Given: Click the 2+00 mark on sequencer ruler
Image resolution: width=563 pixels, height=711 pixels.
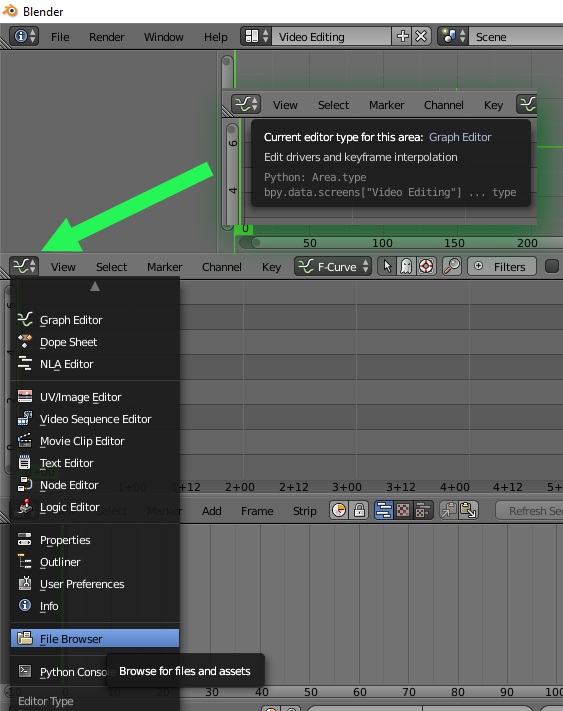Looking at the screenshot, I should (x=239, y=487).
